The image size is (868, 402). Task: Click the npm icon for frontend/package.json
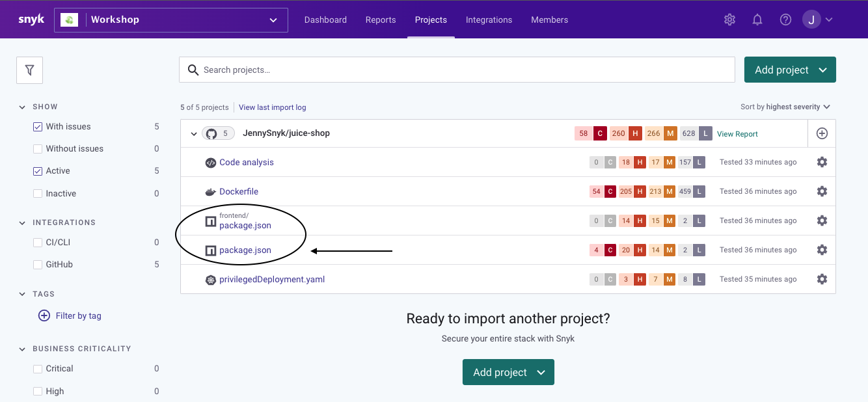[x=210, y=221]
